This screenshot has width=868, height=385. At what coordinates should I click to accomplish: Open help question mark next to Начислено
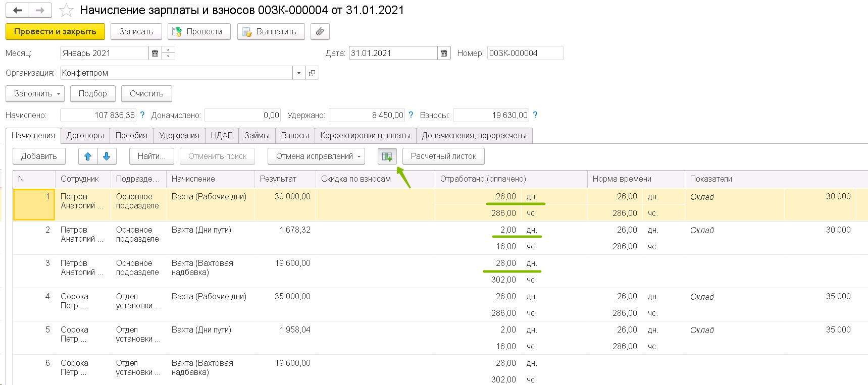(x=142, y=115)
